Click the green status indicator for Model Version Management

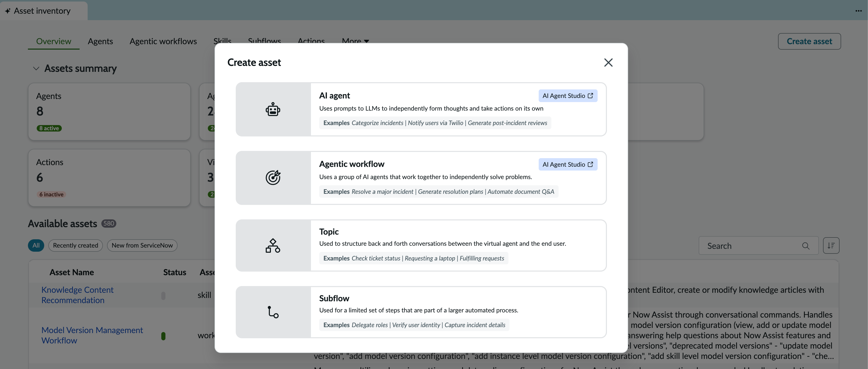coord(163,336)
